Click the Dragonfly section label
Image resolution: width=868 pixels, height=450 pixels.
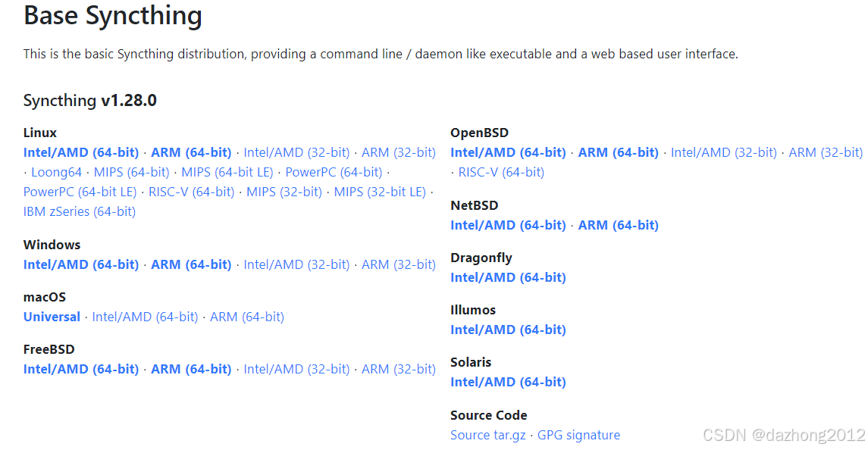pyautogui.click(x=481, y=258)
